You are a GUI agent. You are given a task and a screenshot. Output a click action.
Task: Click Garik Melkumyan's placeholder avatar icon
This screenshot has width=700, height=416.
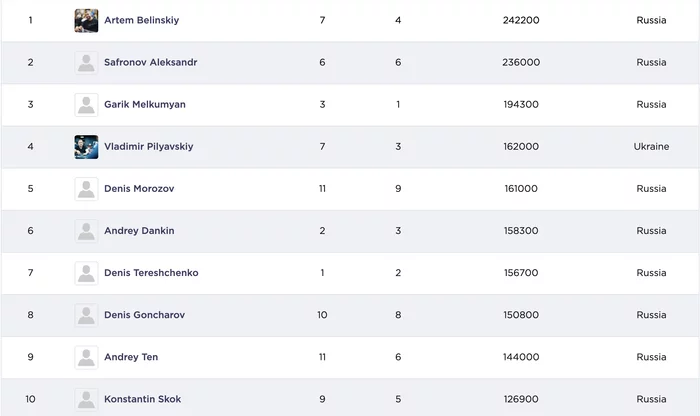[x=86, y=104]
